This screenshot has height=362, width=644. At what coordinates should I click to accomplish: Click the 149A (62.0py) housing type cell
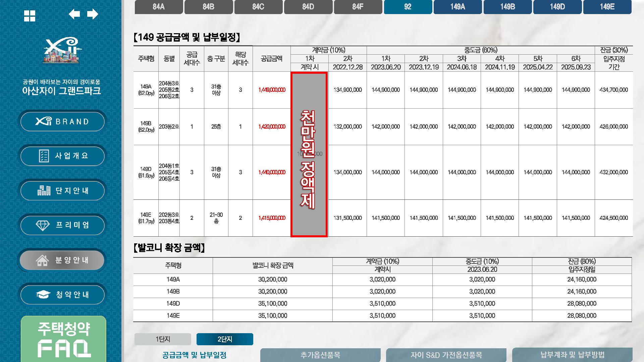coord(146,90)
